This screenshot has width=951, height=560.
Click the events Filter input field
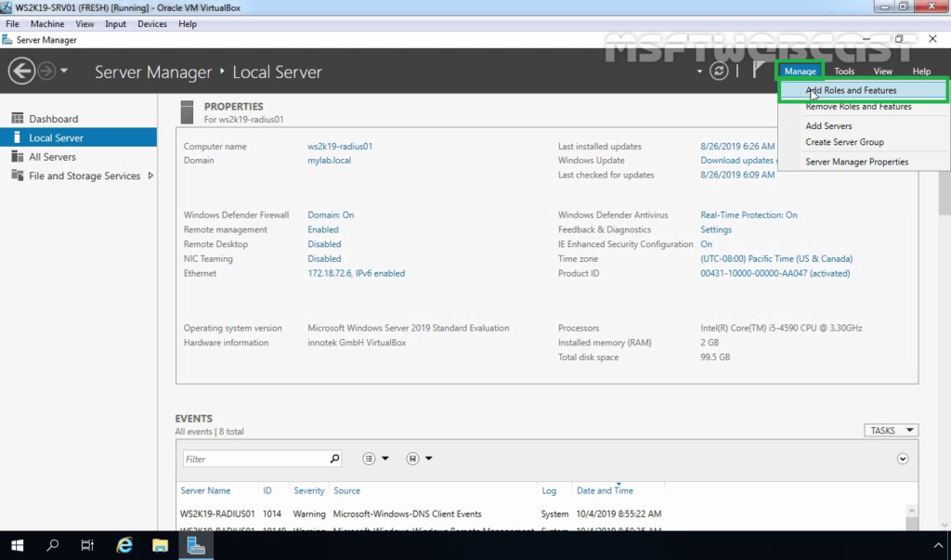point(255,459)
